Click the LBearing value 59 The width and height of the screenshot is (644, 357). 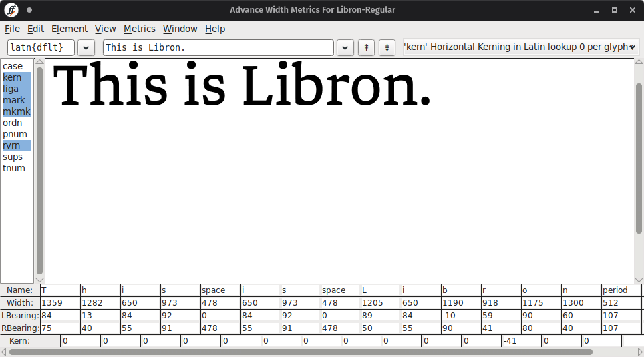tap(501, 316)
